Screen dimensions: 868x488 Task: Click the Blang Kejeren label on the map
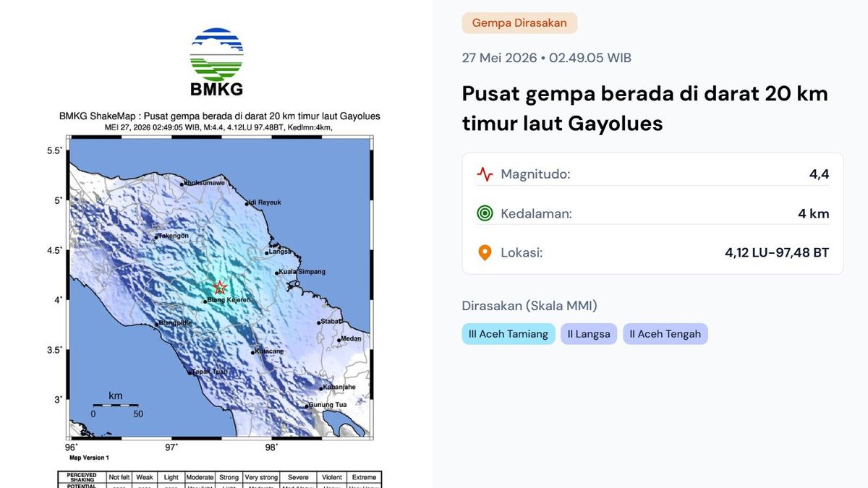[x=229, y=299]
